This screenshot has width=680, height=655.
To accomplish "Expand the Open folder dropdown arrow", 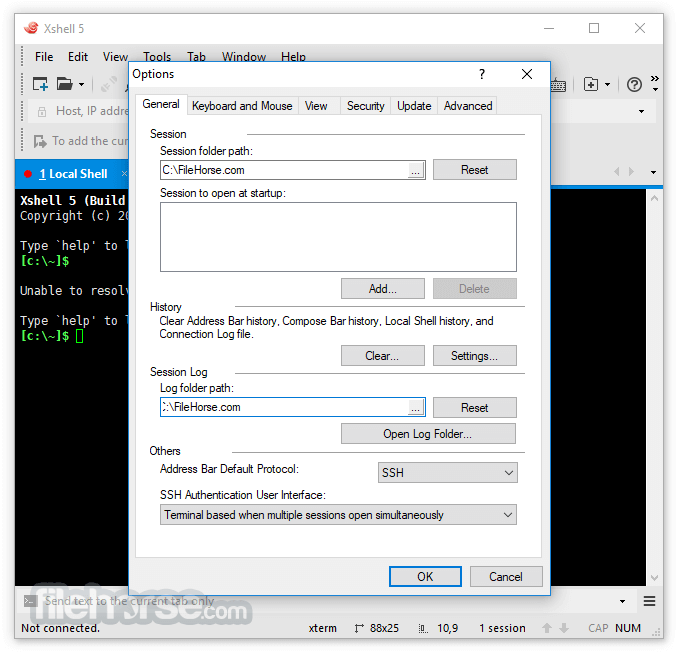I will coord(82,85).
